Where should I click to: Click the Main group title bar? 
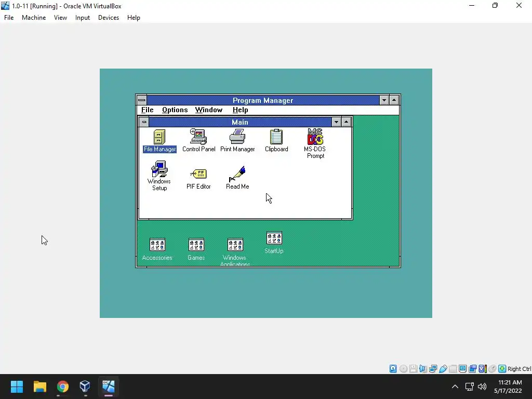[240, 122]
